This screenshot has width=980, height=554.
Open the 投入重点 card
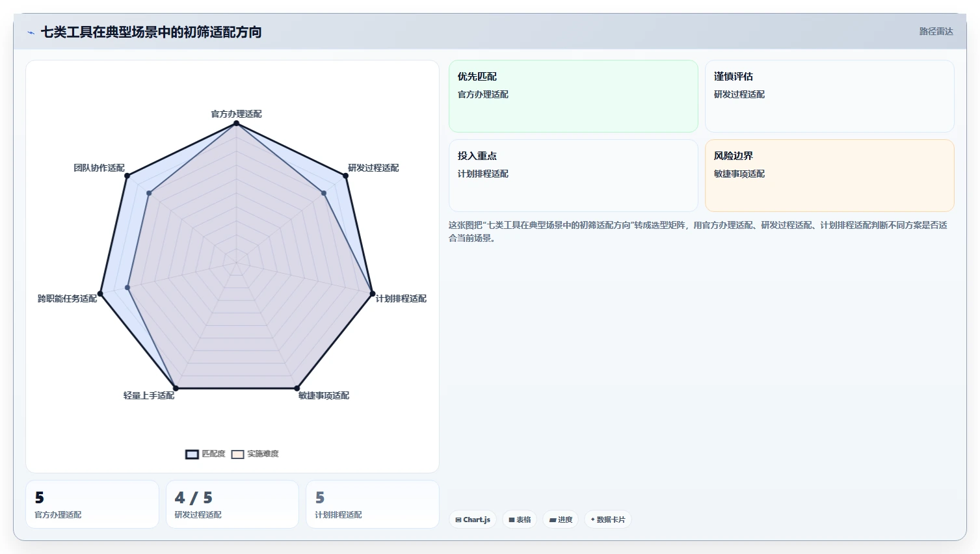(x=573, y=176)
